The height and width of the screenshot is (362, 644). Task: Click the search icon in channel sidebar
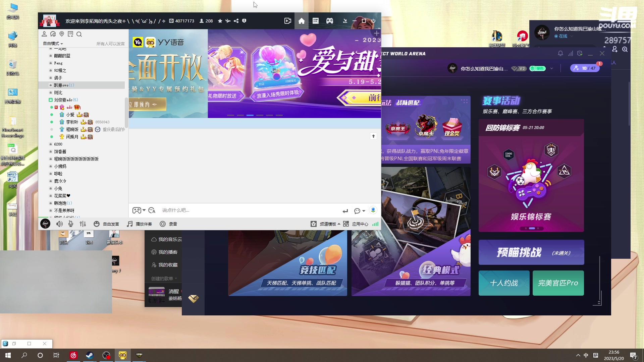tap(79, 34)
